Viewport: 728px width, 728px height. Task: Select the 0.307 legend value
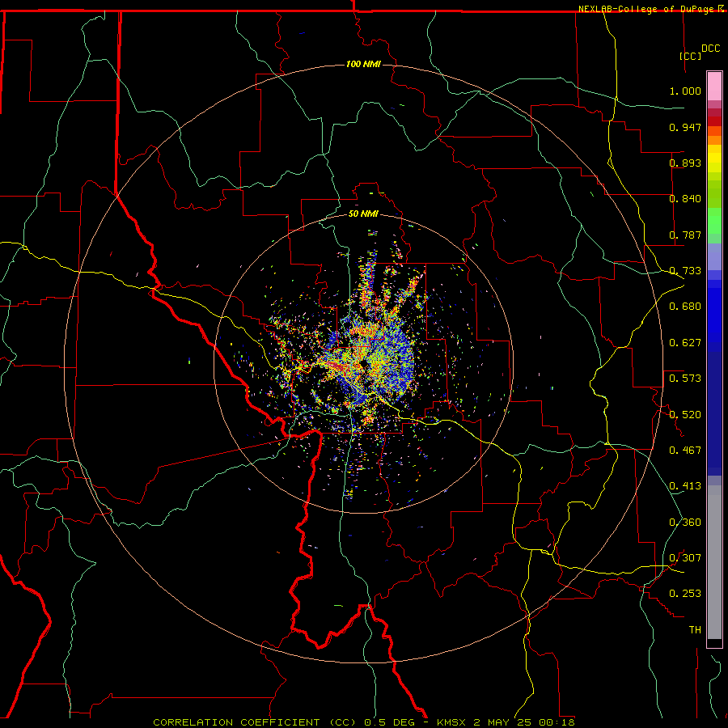(685, 558)
